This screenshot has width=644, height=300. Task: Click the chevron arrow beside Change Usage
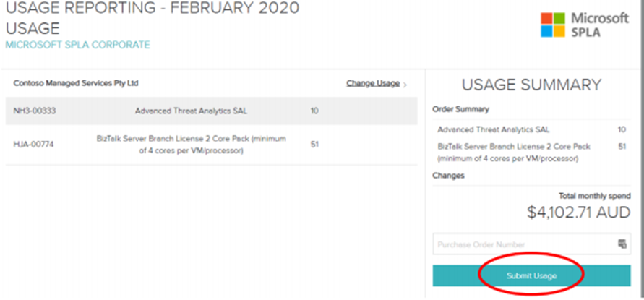(405, 85)
